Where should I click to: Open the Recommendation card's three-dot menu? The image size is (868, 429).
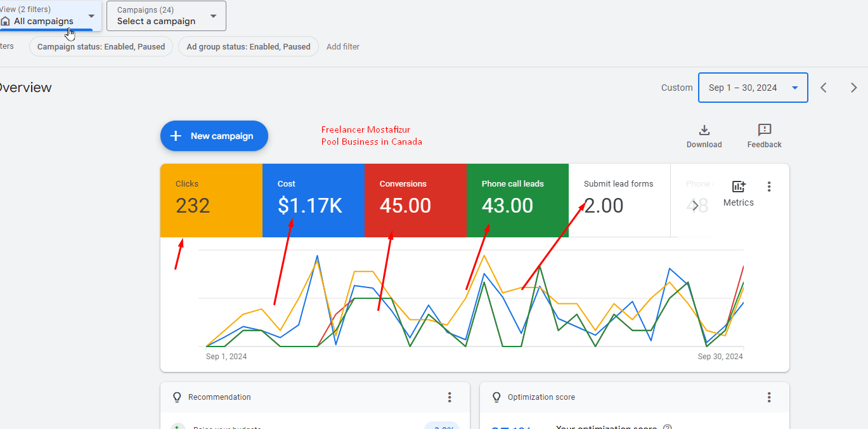tap(450, 397)
